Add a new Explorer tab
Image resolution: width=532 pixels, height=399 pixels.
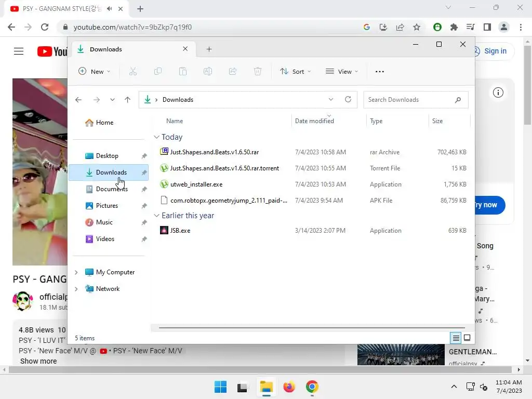pos(209,49)
